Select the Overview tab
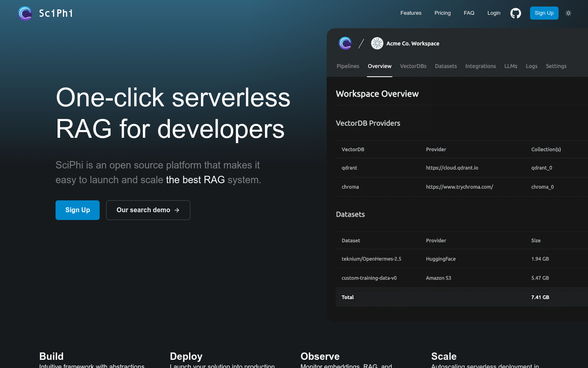This screenshot has width=588, height=368. [380, 66]
